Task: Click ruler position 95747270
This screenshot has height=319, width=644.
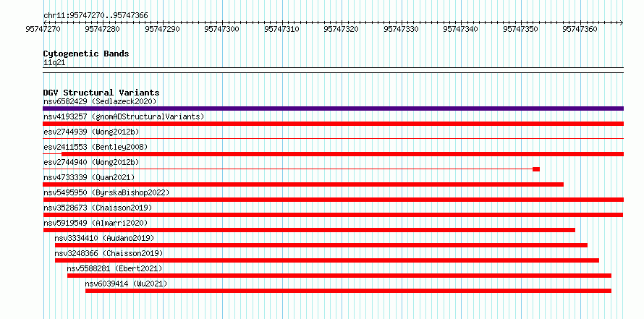Action: 43,29
